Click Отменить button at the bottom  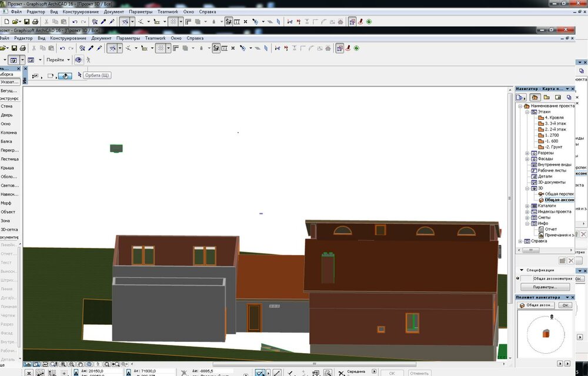[x=419, y=372]
